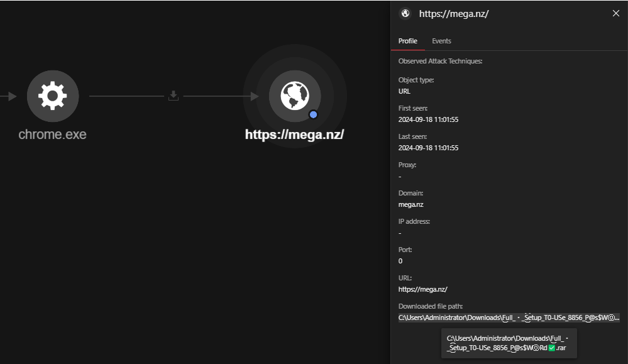Click the arrowhead pointing to the mega.nz node
Image resolution: width=628 pixels, height=364 pixels.
[x=254, y=96]
